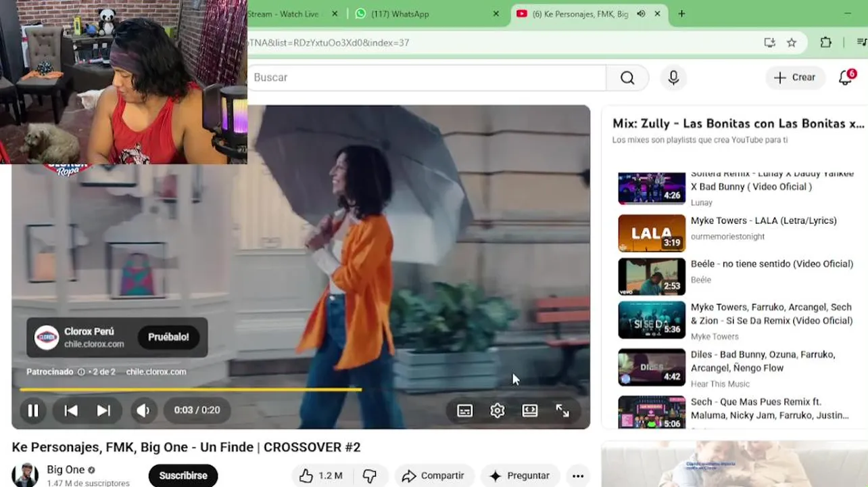
Task: Open the Big One channel name link
Action: pos(66,469)
